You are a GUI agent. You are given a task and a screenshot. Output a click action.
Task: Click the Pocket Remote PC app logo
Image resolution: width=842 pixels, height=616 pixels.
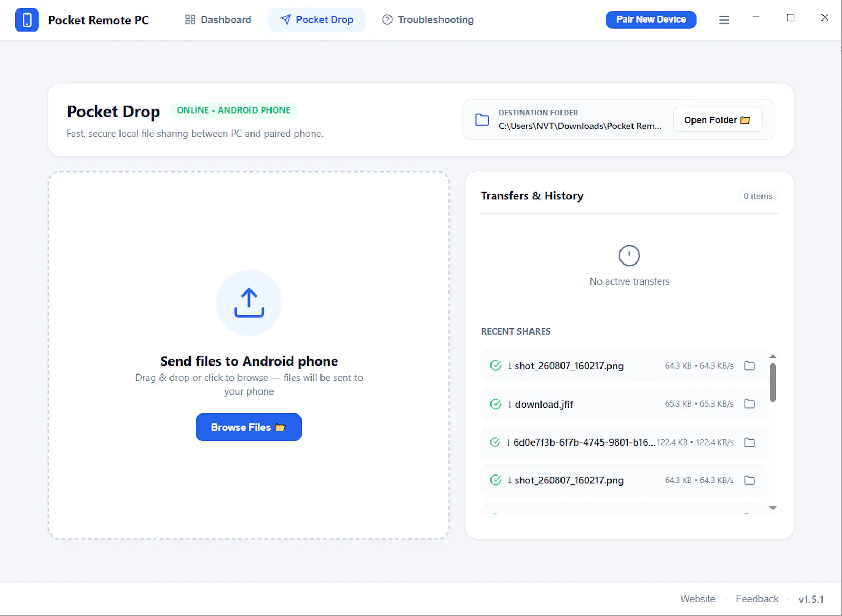point(27,20)
